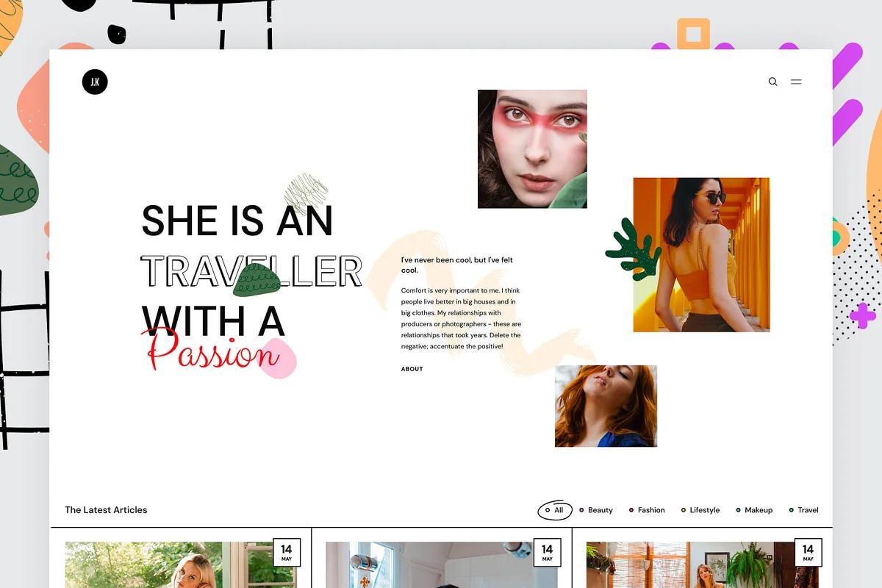Viewport: 882px width, 588px height.
Task: Click the dark green leaf sticker icon
Action: pos(631,248)
